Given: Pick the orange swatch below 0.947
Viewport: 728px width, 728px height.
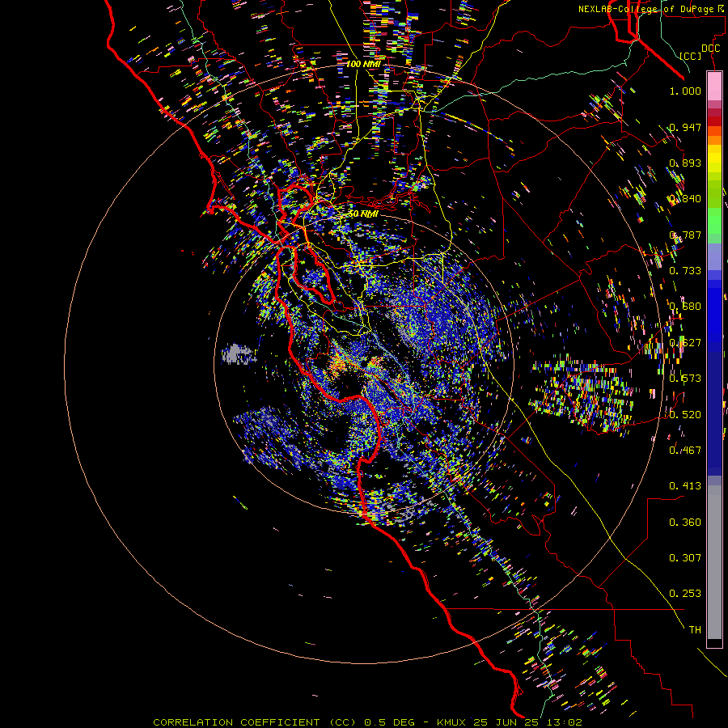Looking at the screenshot, I should coord(714,140).
